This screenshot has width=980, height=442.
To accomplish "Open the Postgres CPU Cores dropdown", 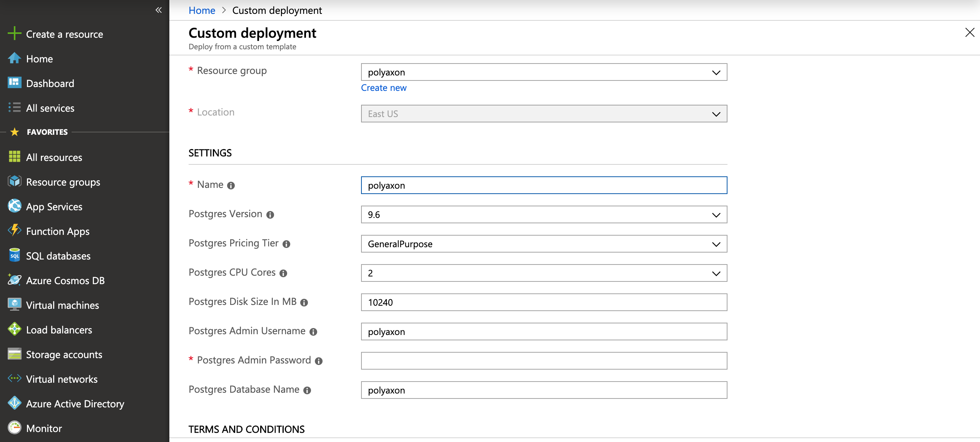I will coord(544,273).
